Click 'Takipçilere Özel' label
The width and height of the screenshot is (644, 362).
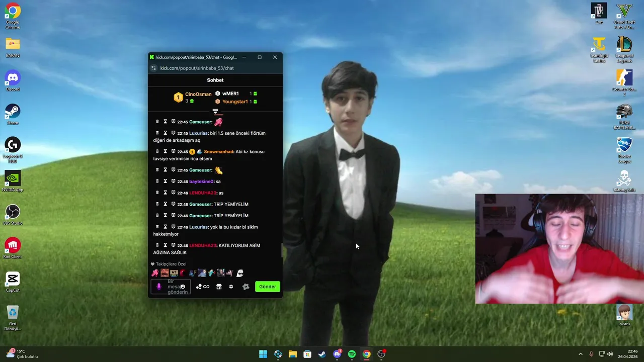[171, 264]
